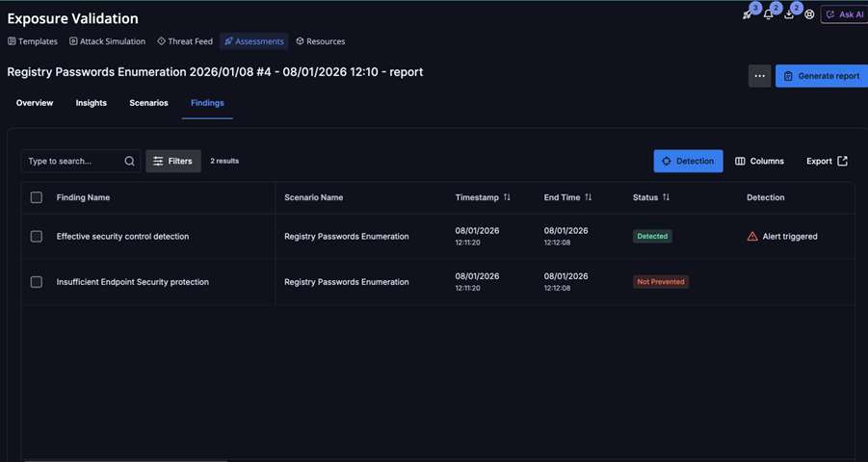Sort by Timestamp column arrows
The width and height of the screenshot is (868, 462).
pos(507,197)
